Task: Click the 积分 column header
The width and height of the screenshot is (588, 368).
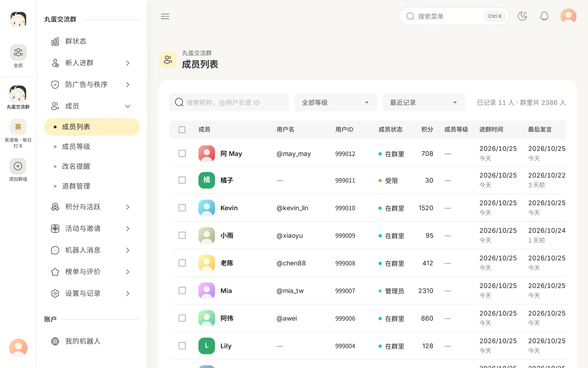Action: 427,130
